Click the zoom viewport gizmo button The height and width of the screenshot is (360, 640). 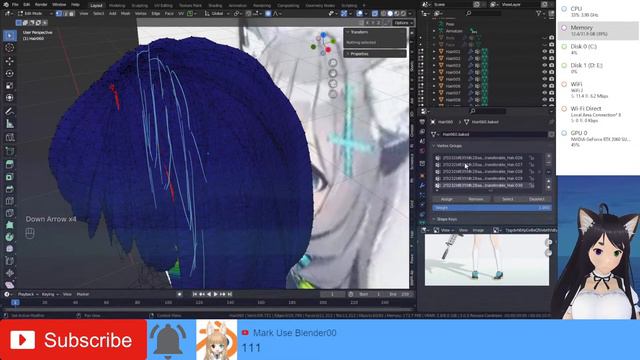point(333,63)
